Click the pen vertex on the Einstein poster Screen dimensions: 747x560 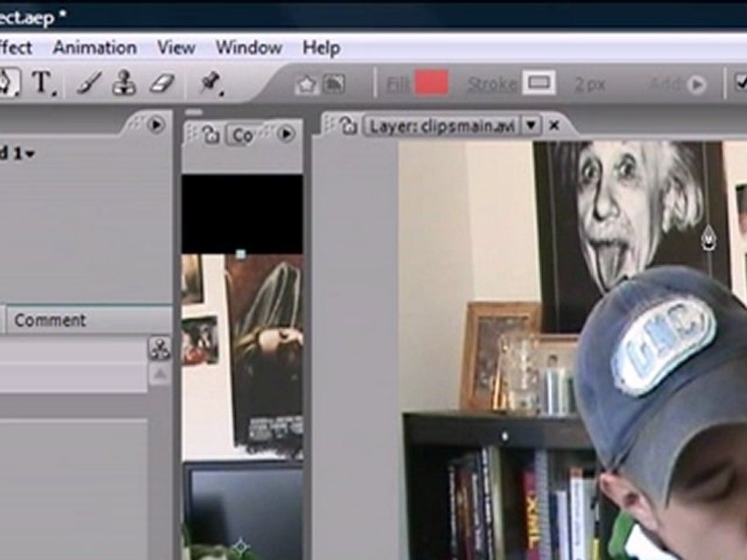pyautogui.click(x=709, y=238)
